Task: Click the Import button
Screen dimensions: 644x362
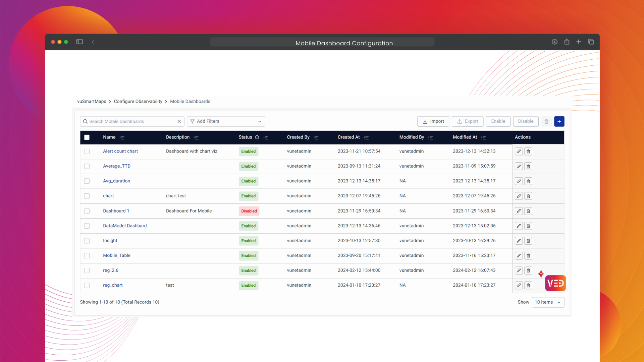Action: coord(433,121)
